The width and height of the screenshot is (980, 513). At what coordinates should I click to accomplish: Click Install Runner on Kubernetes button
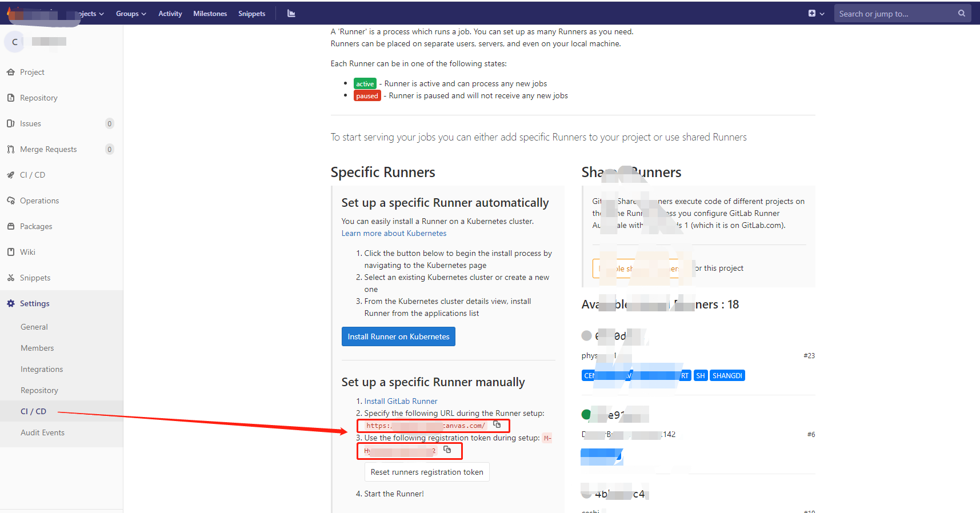pos(398,336)
